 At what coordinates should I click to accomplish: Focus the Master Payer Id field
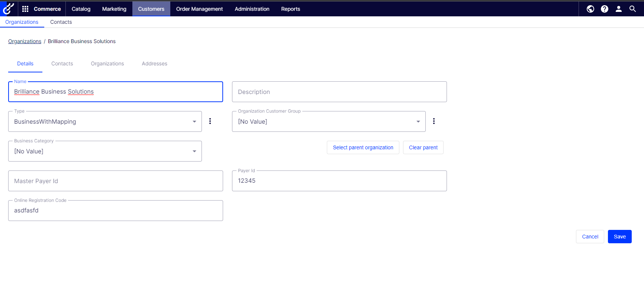coord(115,181)
